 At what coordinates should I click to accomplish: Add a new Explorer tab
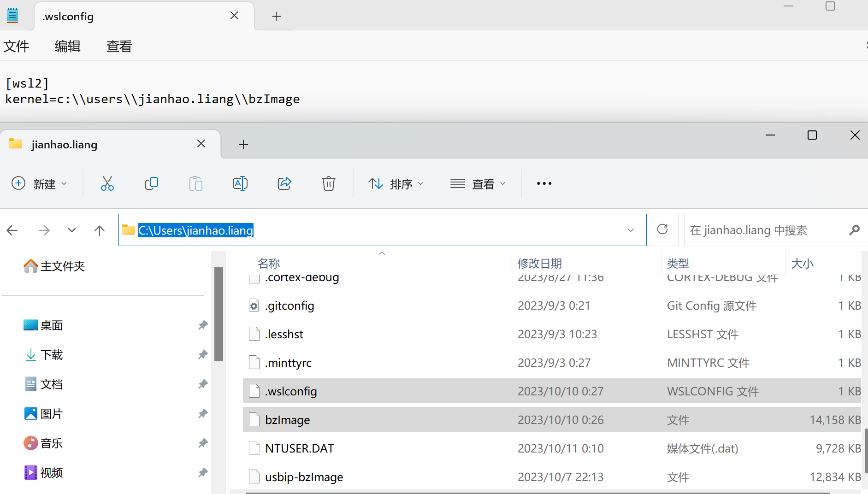(x=243, y=144)
